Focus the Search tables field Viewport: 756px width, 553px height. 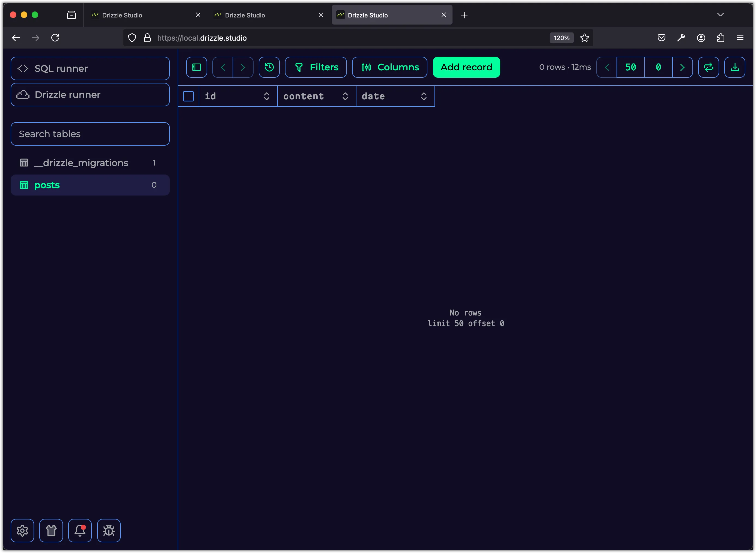(x=90, y=134)
